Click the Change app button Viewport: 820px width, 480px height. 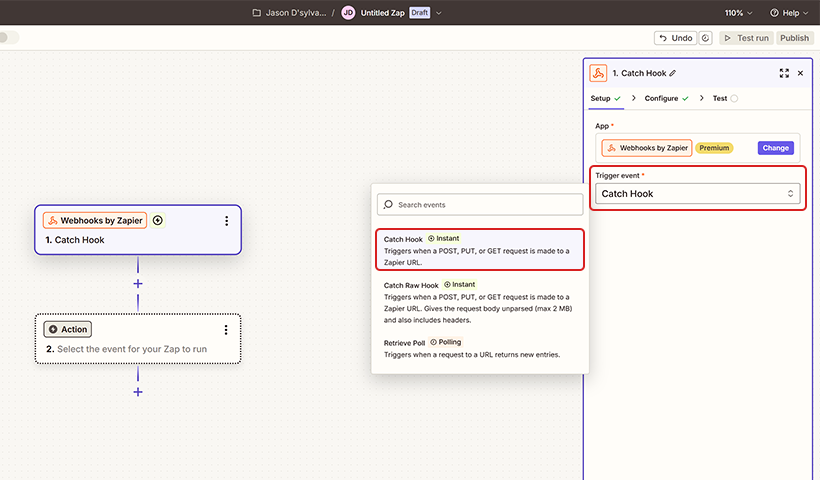776,147
